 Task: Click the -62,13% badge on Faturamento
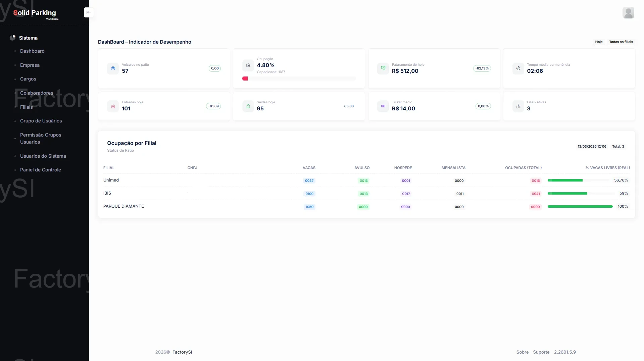tap(482, 68)
